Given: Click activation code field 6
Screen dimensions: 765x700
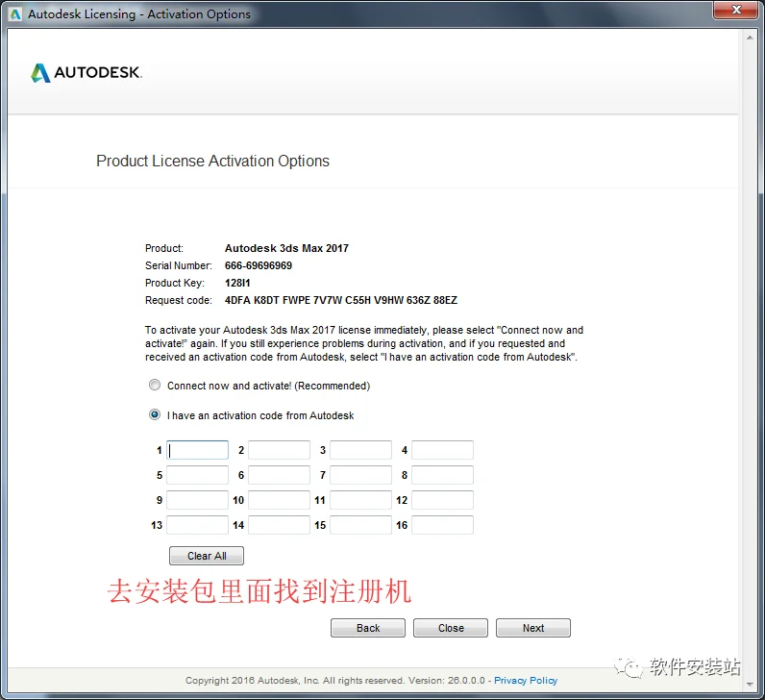Looking at the screenshot, I should pos(279,475).
